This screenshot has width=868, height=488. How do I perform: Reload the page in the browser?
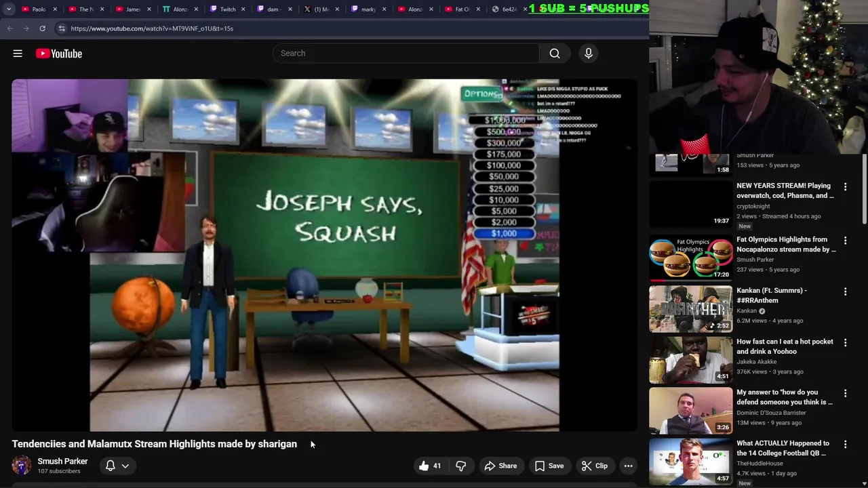[42, 28]
